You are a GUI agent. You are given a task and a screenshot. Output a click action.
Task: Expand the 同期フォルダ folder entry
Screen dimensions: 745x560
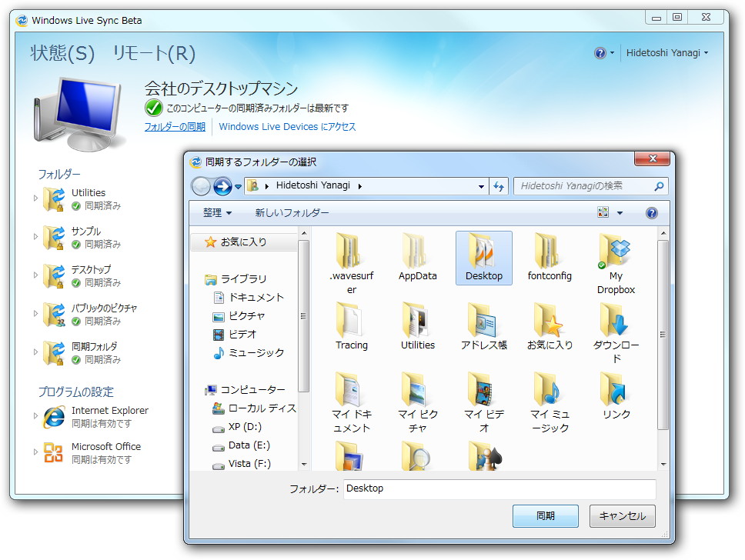click(35, 352)
